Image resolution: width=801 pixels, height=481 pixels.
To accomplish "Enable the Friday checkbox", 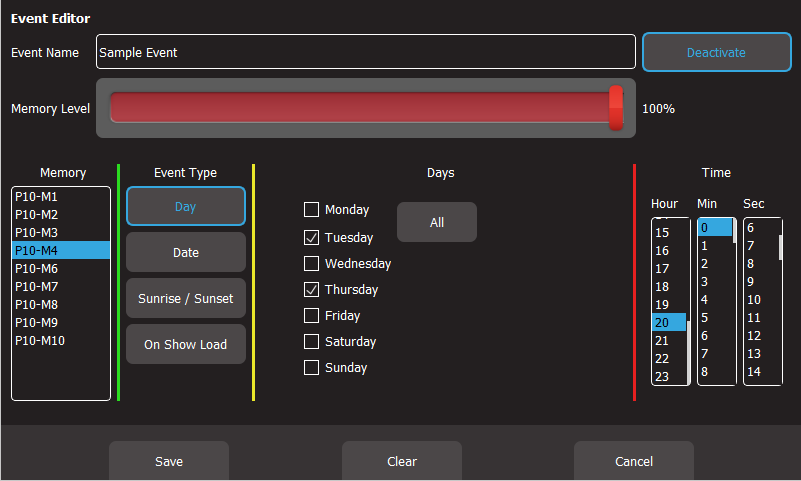I will tap(312, 316).
